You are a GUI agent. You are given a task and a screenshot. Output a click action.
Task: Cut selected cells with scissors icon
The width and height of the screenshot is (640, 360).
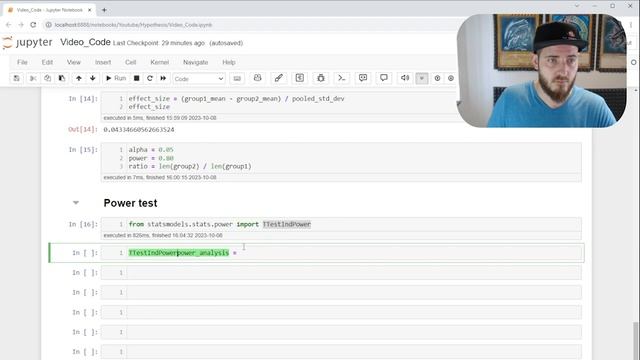tap(33, 78)
